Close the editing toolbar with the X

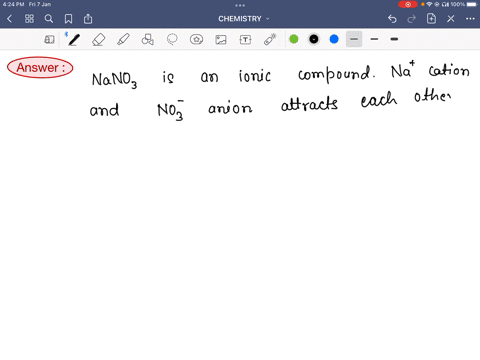(451, 19)
